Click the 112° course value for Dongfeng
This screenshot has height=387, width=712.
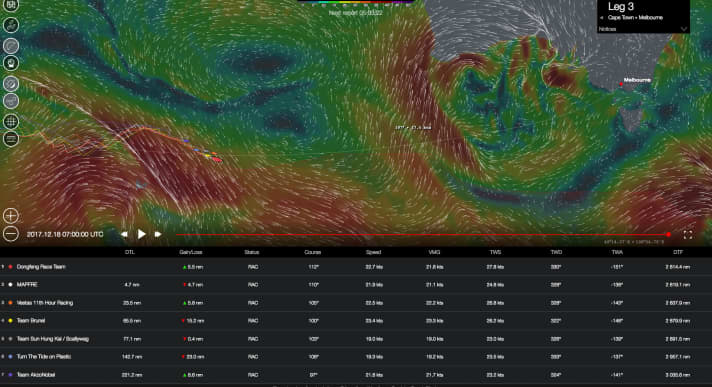pyautogui.click(x=313, y=267)
